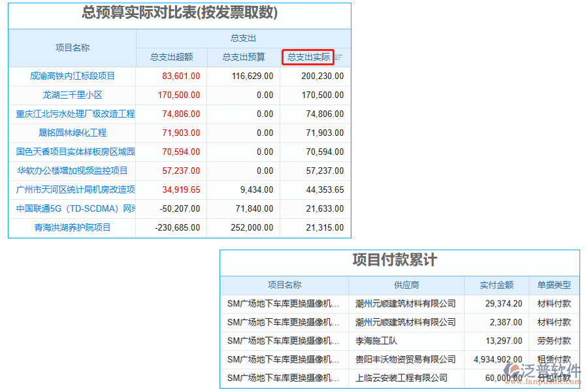Click the 总支出预算 column header

click(x=243, y=57)
